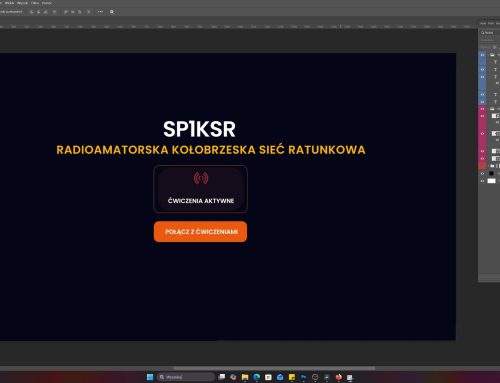Open Firefox from the taskbar
Image resolution: width=500 pixels, height=383 pixels.
[339, 377]
